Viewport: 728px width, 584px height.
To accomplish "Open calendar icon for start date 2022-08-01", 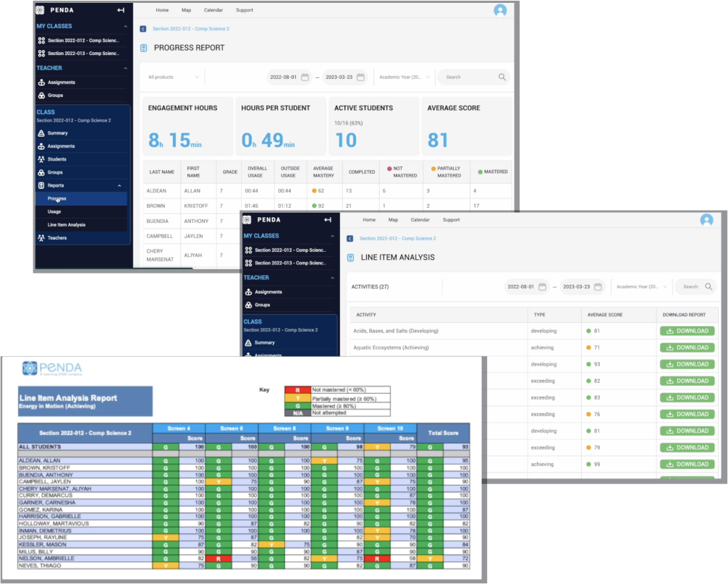I will click(x=305, y=77).
